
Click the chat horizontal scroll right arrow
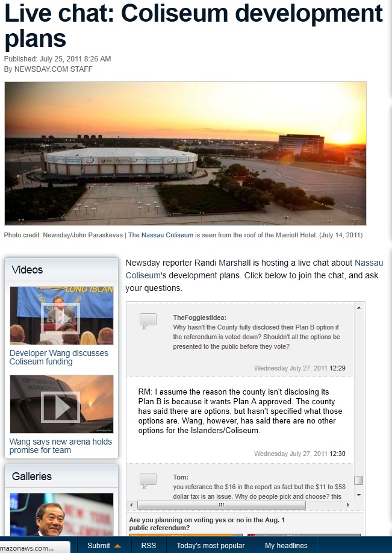(349, 505)
